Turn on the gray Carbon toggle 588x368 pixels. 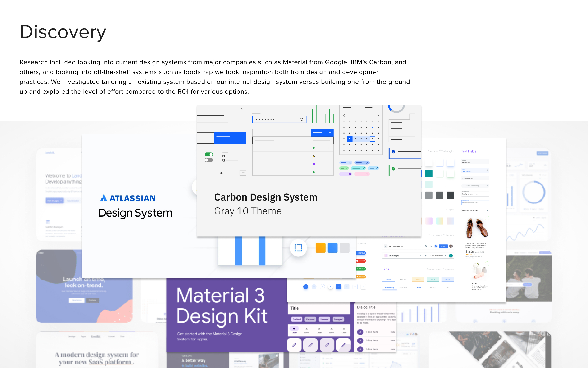(x=209, y=160)
